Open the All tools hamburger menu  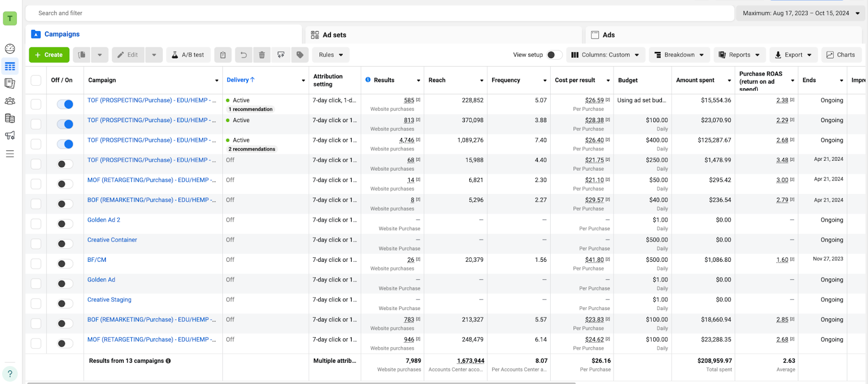pos(10,154)
